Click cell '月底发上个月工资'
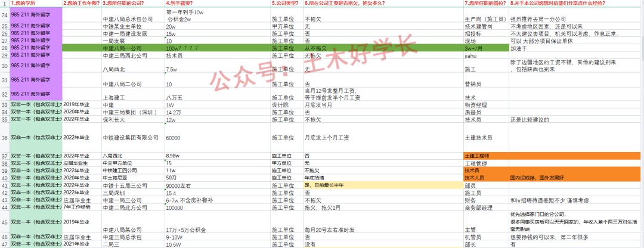Viewport: 644px width, 248px height. (383, 138)
